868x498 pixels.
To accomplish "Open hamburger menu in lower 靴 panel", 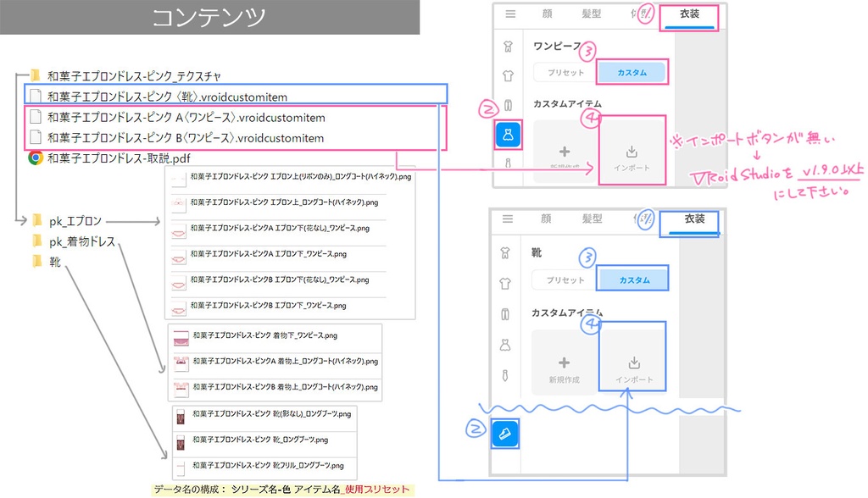I will pos(508,219).
